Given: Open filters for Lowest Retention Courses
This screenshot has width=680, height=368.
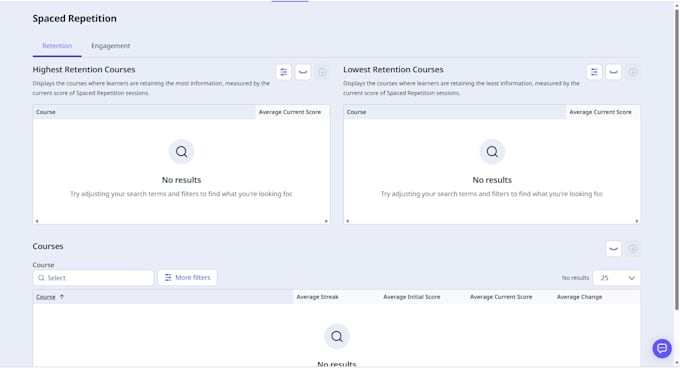Looking at the screenshot, I should click(x=594, y=72).
